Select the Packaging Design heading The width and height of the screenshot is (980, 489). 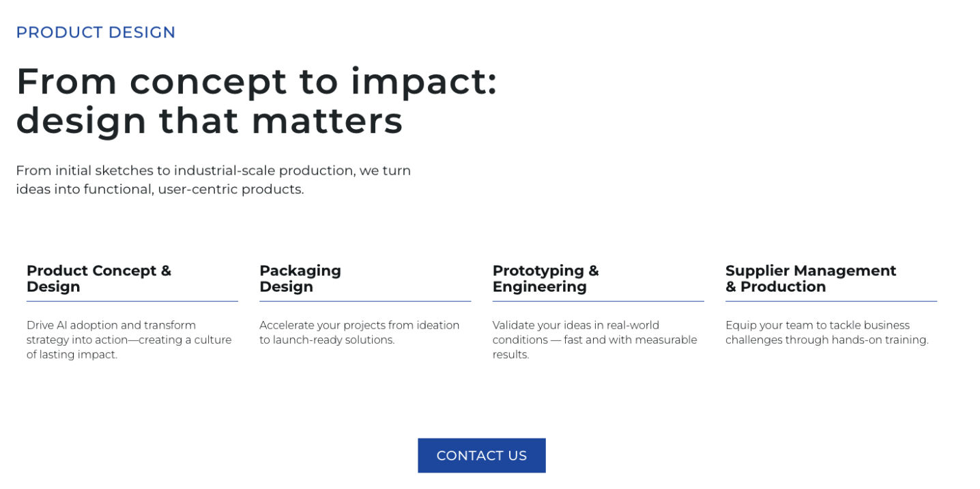click(300, 279)
